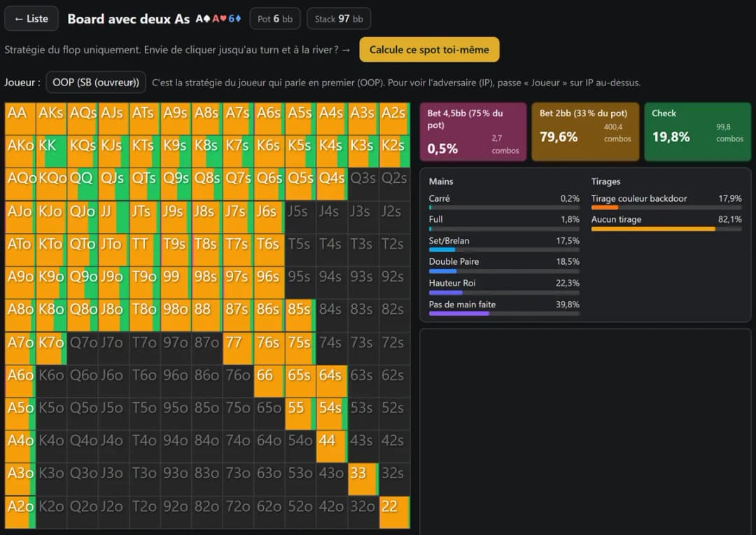Go back with the Liste button
The image size is (756, 535).
tap(31, 19)
